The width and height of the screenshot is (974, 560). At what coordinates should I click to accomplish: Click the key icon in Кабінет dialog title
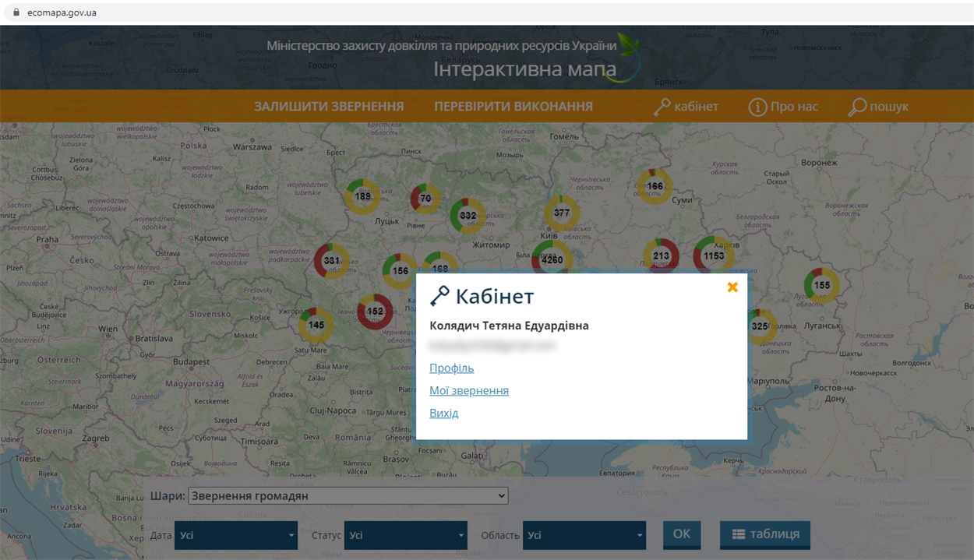(x=439, y=296)
